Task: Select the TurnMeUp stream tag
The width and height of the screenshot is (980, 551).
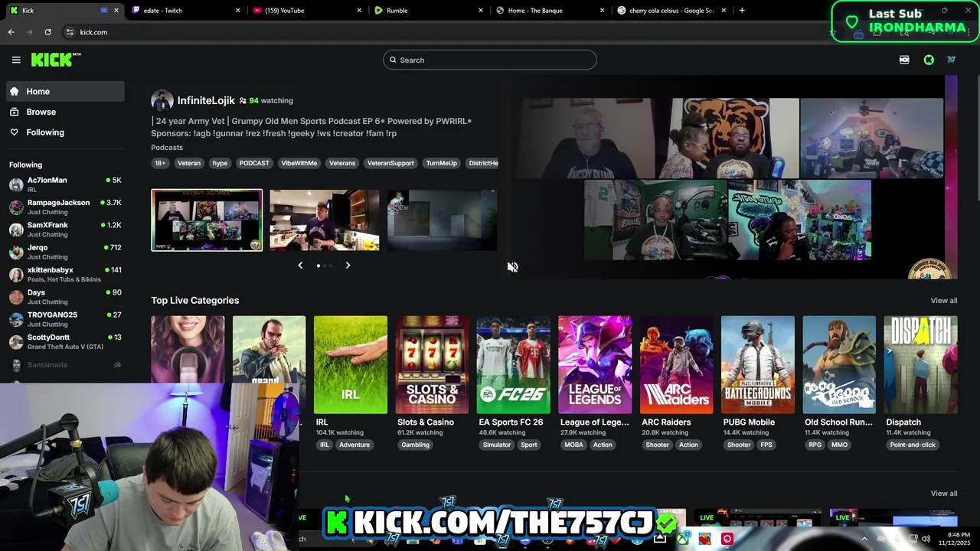Action: (441, 163)
